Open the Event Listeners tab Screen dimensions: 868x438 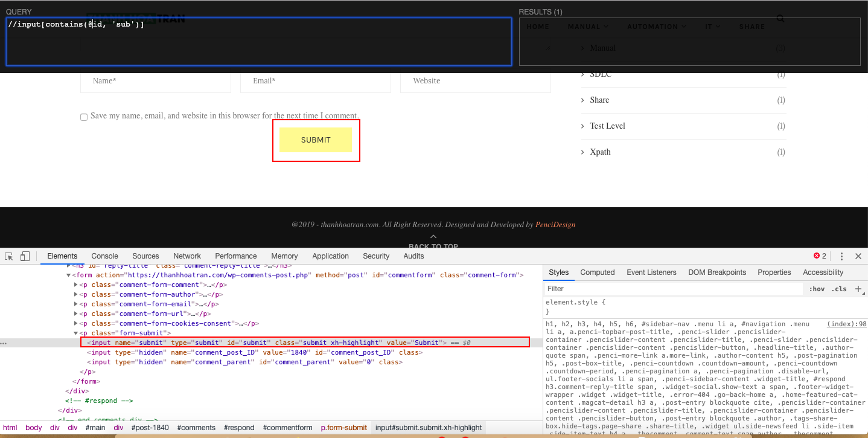[651, 272]
